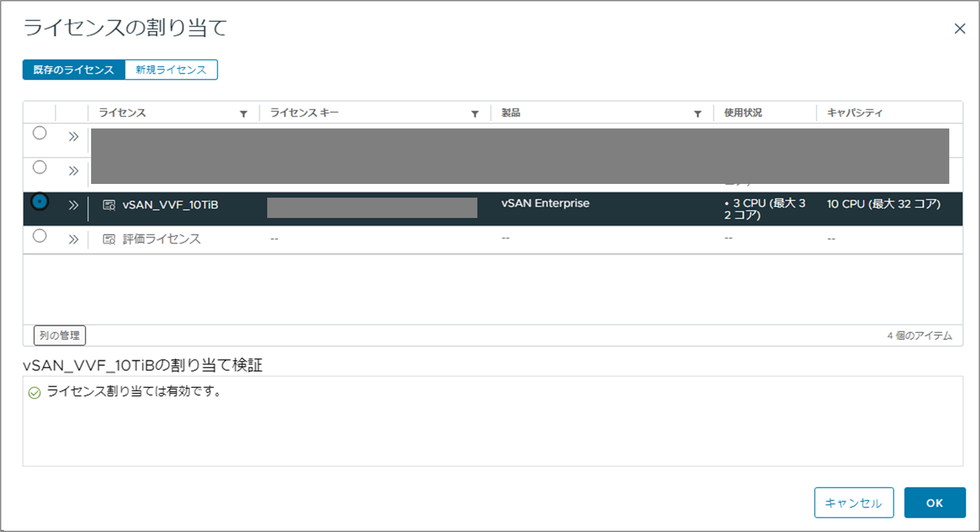Click the green valid-status check icon
This screenshot has height=532, width=980.
pos(35,393)
